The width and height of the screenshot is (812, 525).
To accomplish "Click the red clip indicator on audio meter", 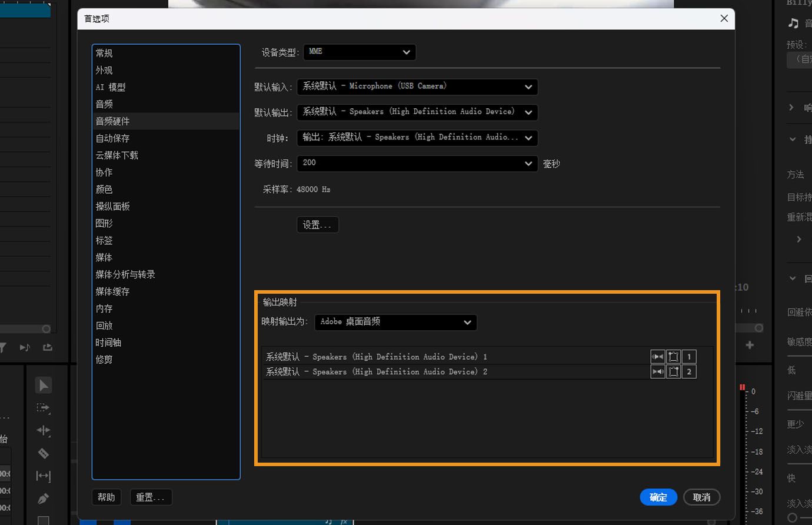I will tap(743, 387).
